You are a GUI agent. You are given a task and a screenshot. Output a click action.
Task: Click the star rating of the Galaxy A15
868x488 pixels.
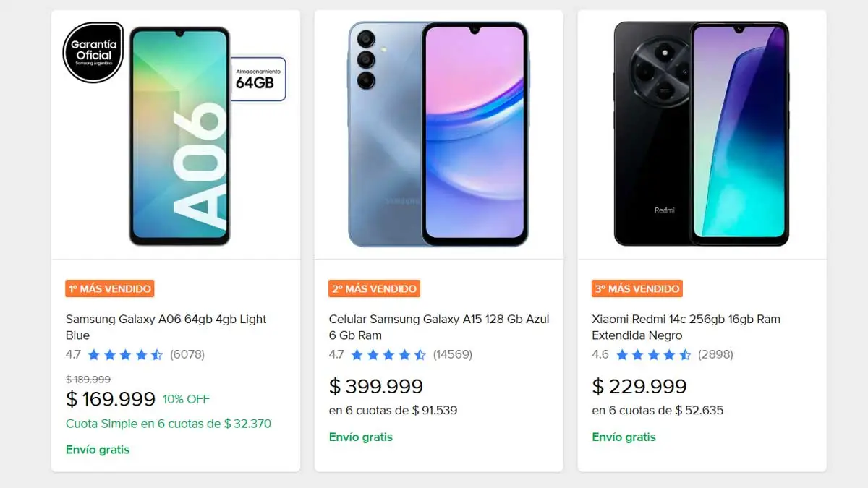(388, 354)
